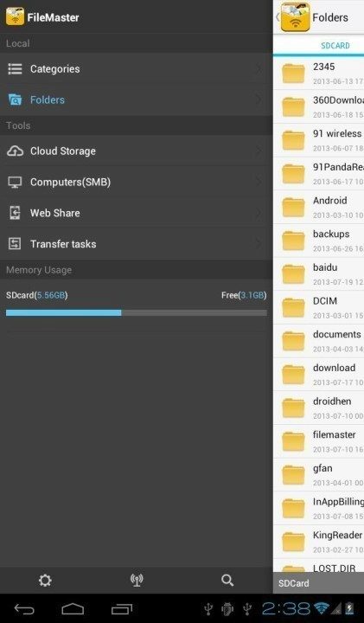
Task: Click the Transfer tasks arrows icon
Action: click(x=15, y=243)
